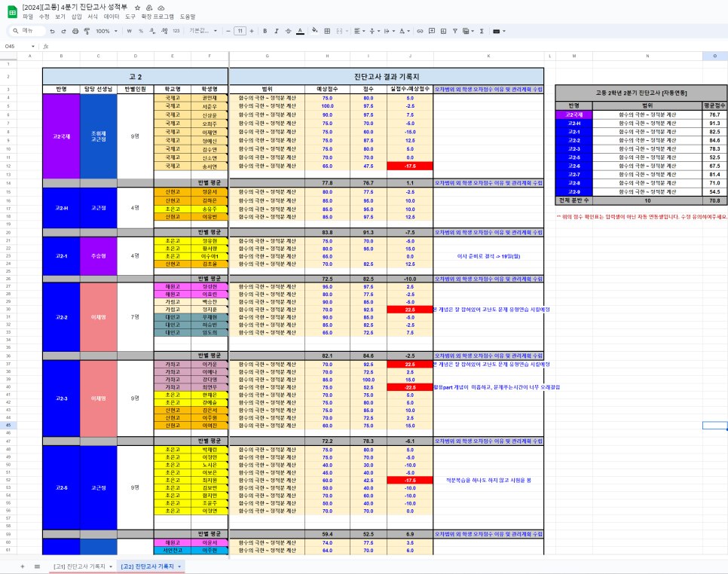Open the 데이터 menu
This screenshot has width=728, height=574.
[x=112, y=17]
